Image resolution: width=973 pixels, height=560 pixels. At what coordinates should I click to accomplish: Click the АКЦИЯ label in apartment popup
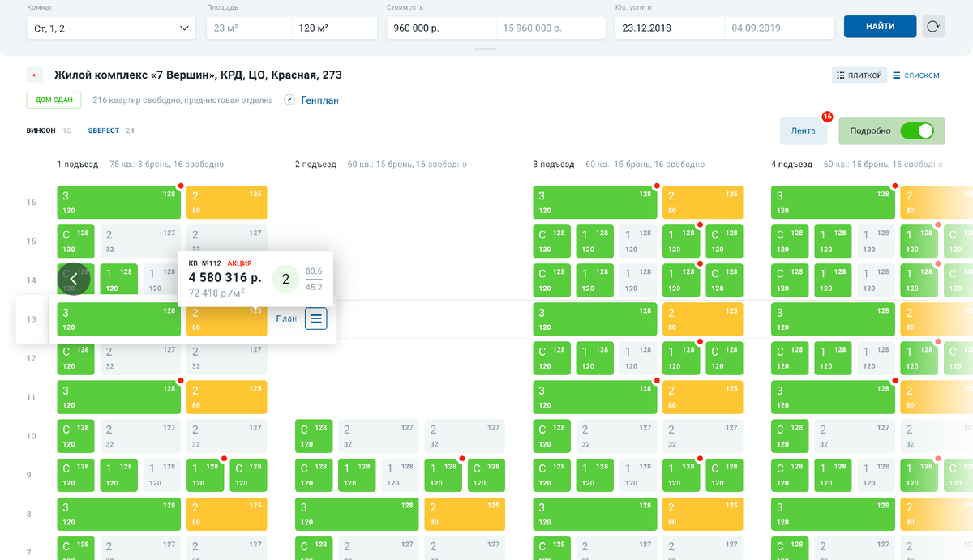239,263
